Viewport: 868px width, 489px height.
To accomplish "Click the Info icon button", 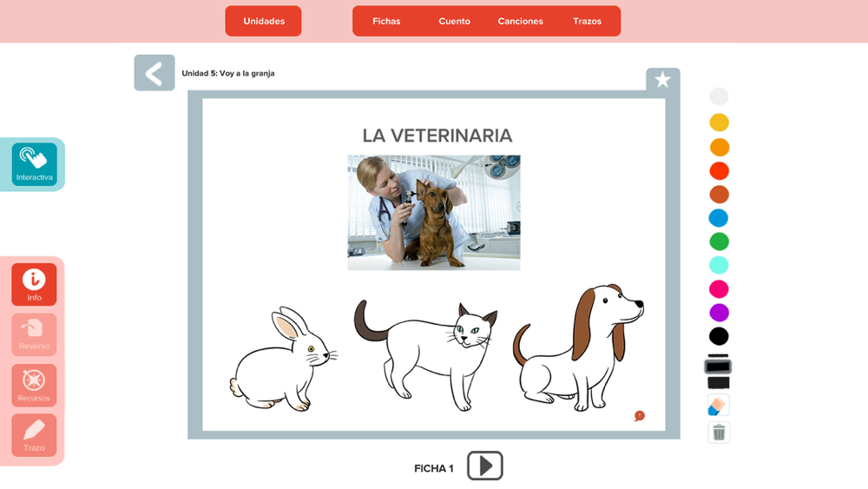I will [35, 284].
